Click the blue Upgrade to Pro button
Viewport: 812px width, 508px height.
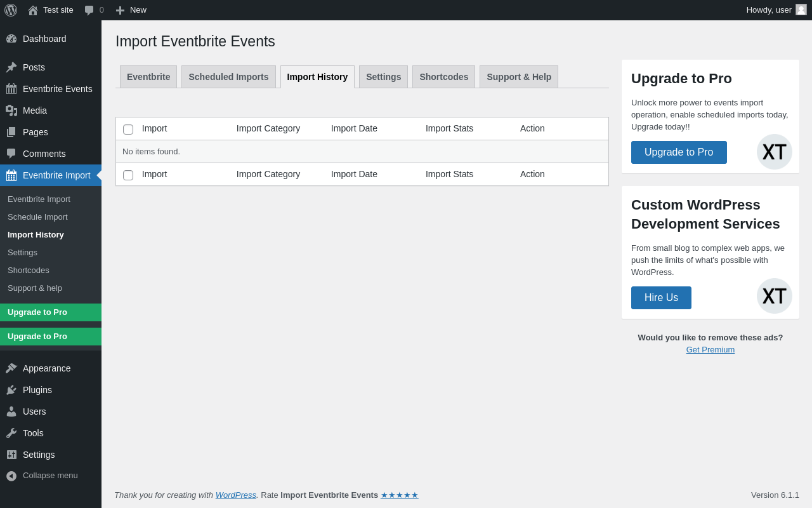coord(679,152)
